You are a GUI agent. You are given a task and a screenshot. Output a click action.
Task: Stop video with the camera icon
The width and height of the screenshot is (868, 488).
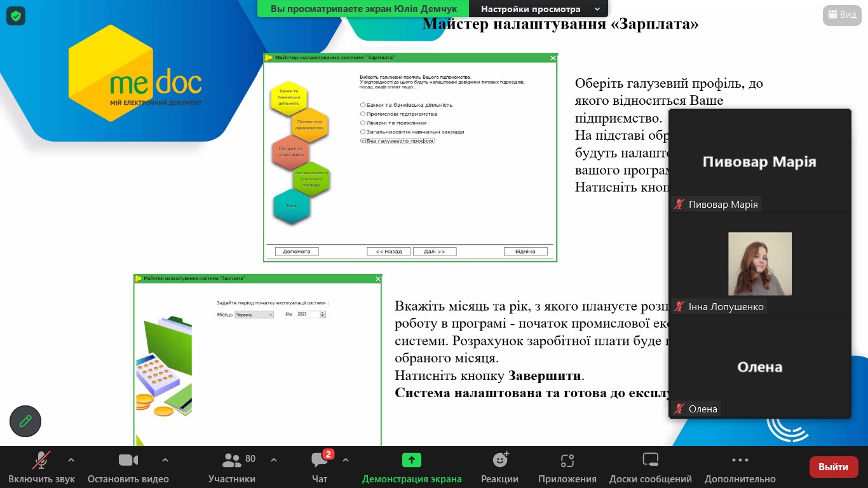pos(128,460)
